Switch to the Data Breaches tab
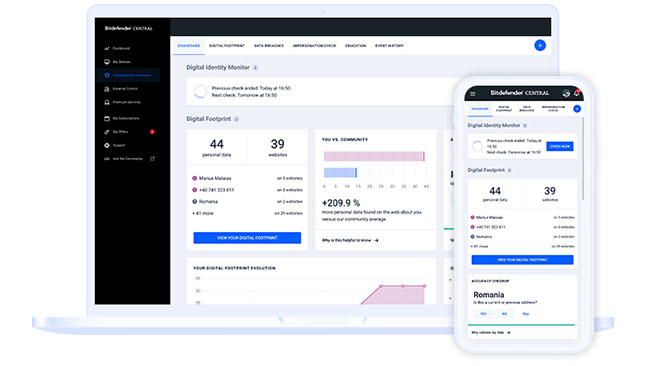The image size is (645, 366). pyautogui.click(x=269, y=46)
